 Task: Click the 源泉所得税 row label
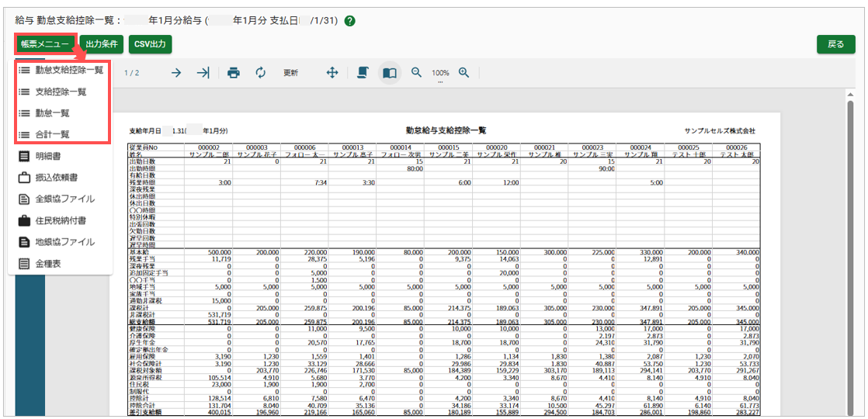(x=146, y=377)
